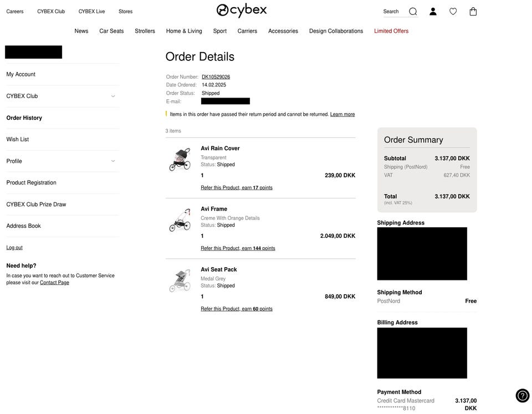Click Credit Card Mastercard payment text
Image resolution: width=532 pixels, height=414 pixels.
406,401
